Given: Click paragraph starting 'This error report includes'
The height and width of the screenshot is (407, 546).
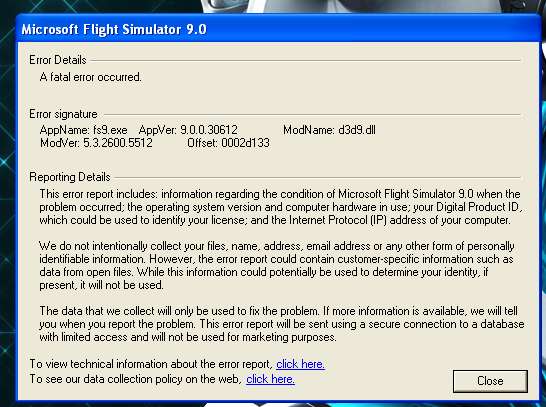Looking at the screenshot, I should (281, 207).
